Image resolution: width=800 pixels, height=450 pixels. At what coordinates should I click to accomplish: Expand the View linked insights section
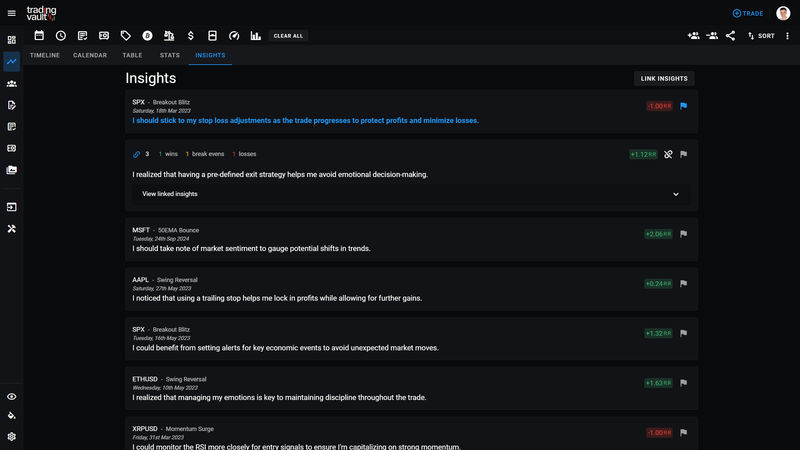(x=410, y=194)
